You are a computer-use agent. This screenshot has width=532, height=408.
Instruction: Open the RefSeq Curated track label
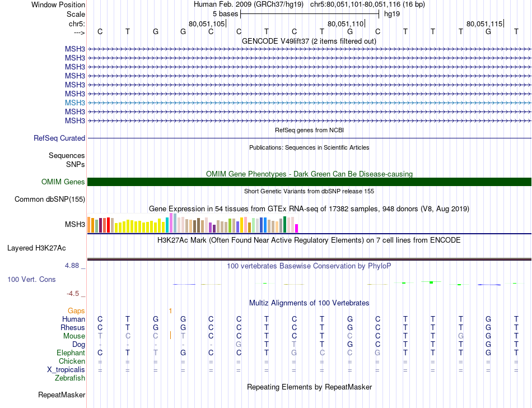point(59,138)
